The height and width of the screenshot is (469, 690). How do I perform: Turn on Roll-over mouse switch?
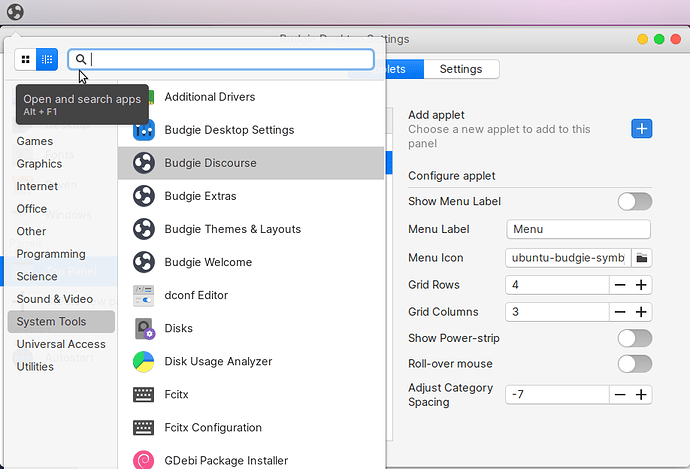click(x=634, y=364)
